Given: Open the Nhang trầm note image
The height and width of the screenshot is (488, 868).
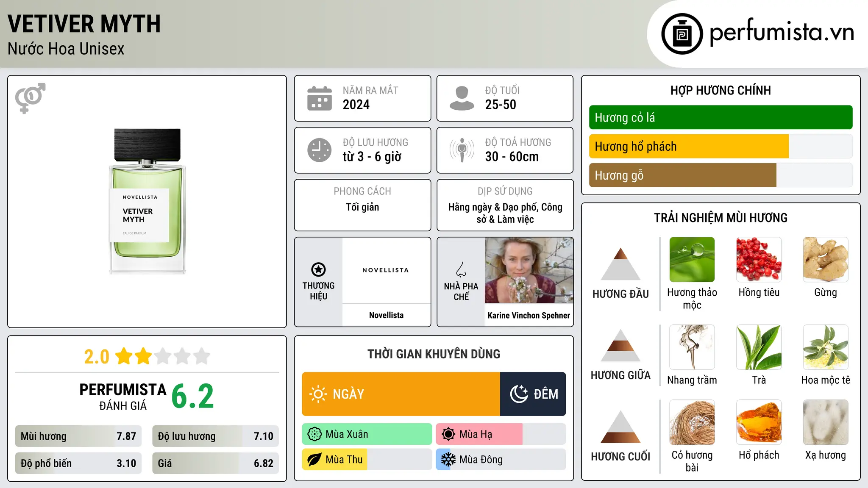Looking at the screenshot, I should (692, 347).
